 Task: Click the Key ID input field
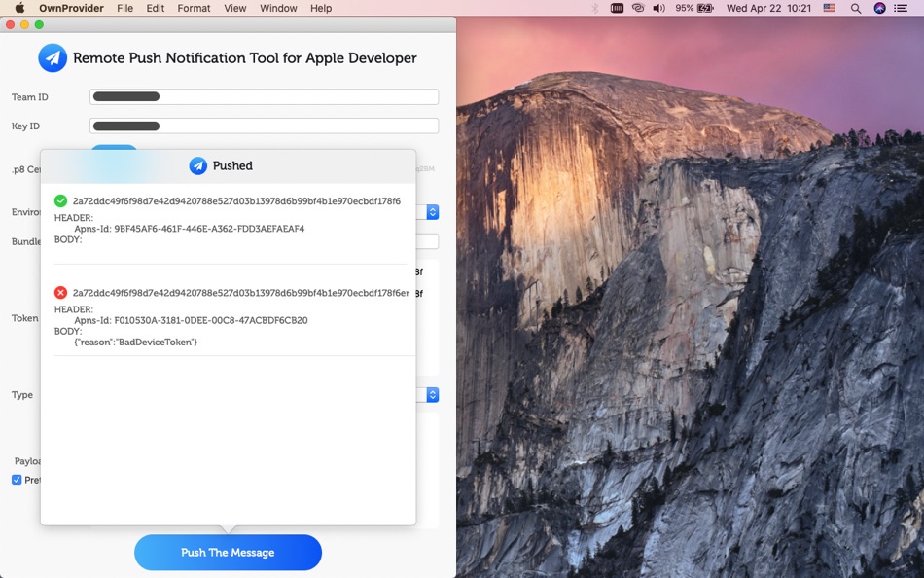[264, 126]
